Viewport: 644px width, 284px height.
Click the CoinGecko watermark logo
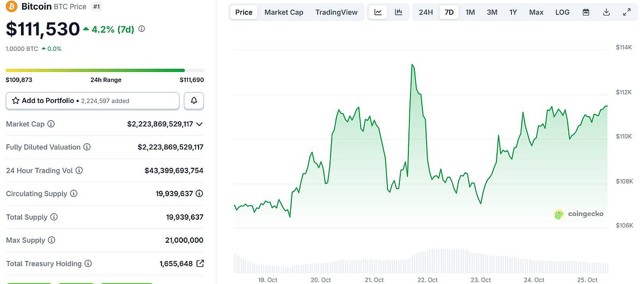[x=579, y=214]
